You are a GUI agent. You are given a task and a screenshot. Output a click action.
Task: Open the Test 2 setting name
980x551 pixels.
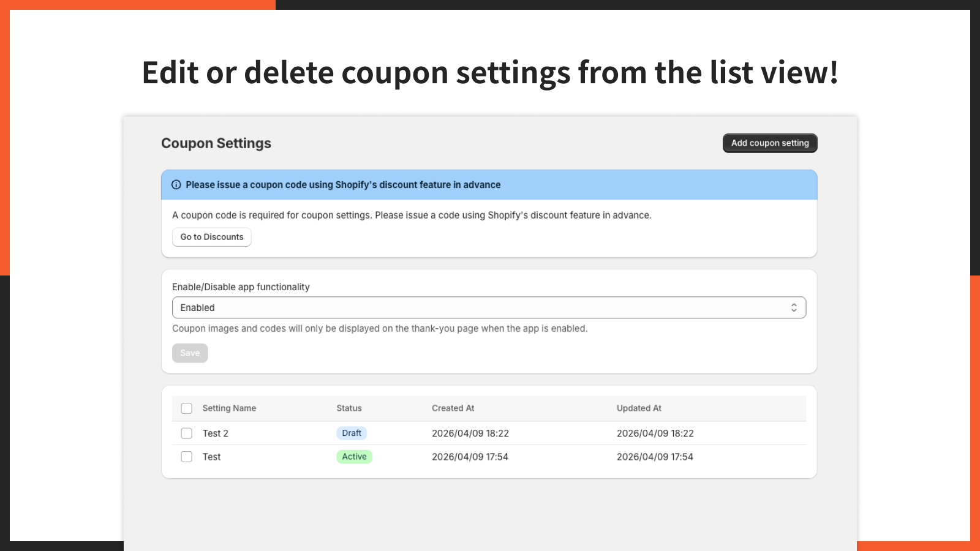click(x=216, y=433)
